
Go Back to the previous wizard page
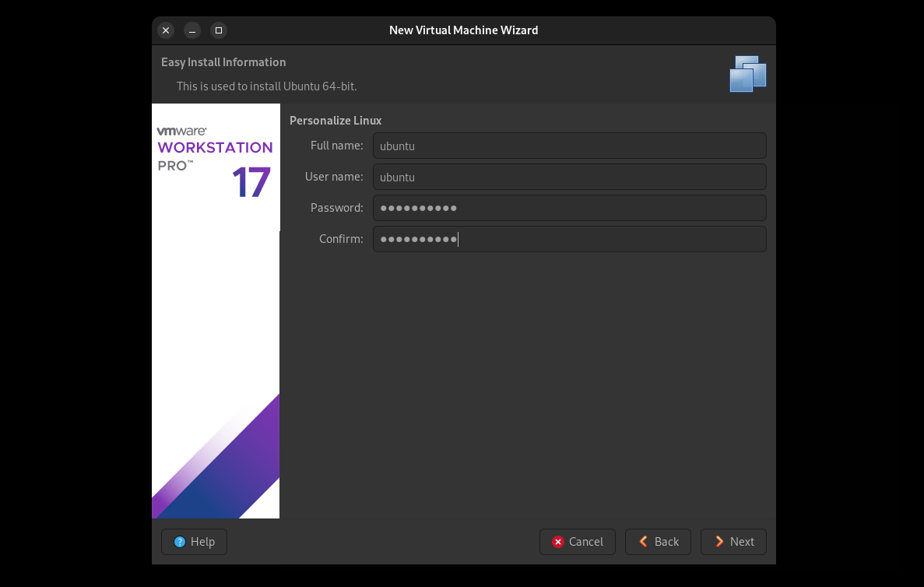[x=658, y=542]
